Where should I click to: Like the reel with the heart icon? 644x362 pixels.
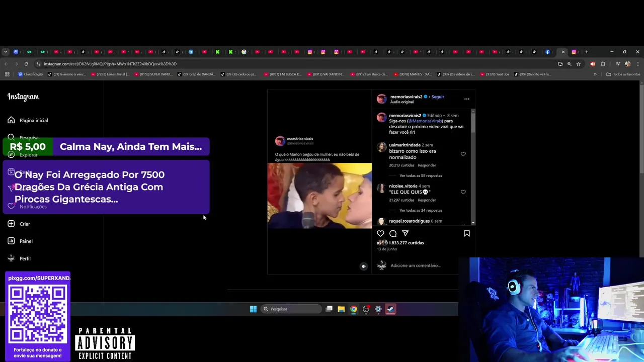380,233
